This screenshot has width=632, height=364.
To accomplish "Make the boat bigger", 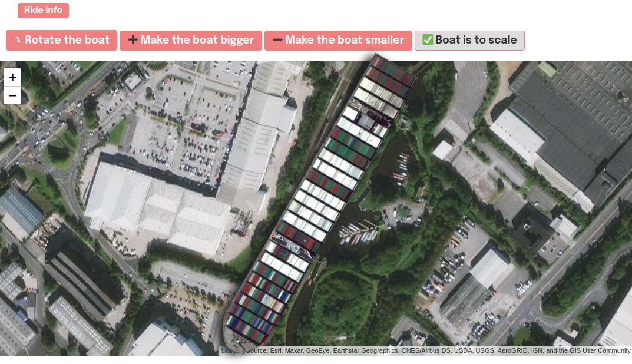I will [x=191, y=40].
